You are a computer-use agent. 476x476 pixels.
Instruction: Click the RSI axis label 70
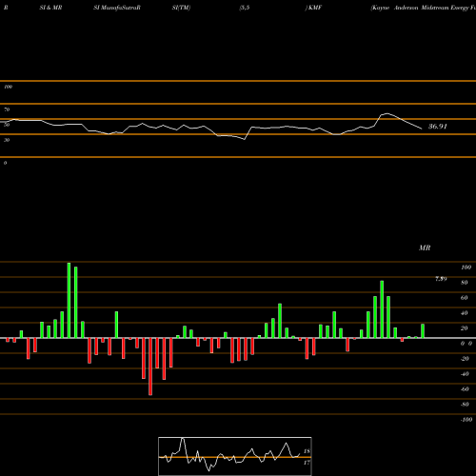[x=7, y=109]
